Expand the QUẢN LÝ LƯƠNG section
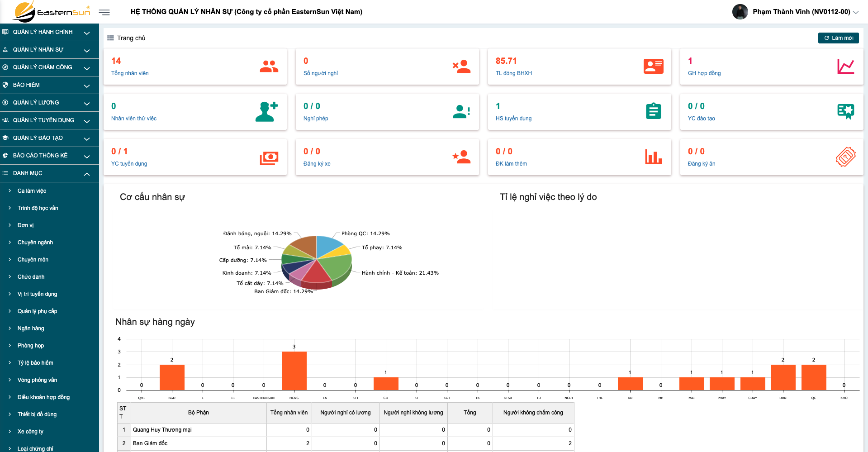 49,103
